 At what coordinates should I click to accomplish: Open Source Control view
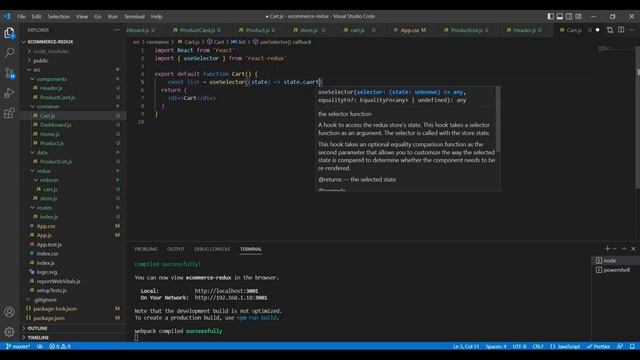[9, 73]
